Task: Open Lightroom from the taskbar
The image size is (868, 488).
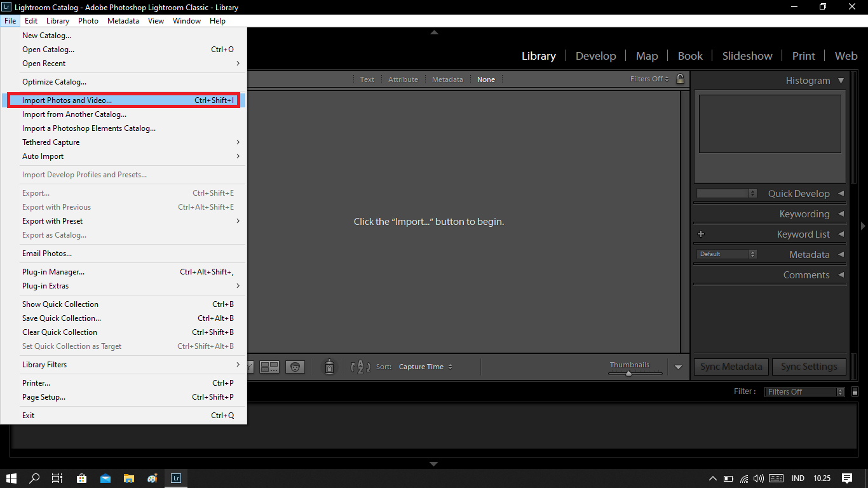Action: click(x=175, y=478)
